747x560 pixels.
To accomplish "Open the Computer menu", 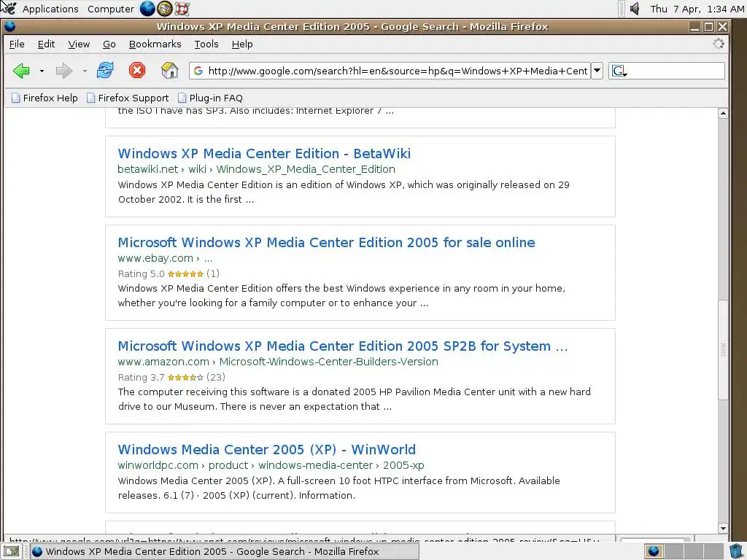I will coord(111,9).
